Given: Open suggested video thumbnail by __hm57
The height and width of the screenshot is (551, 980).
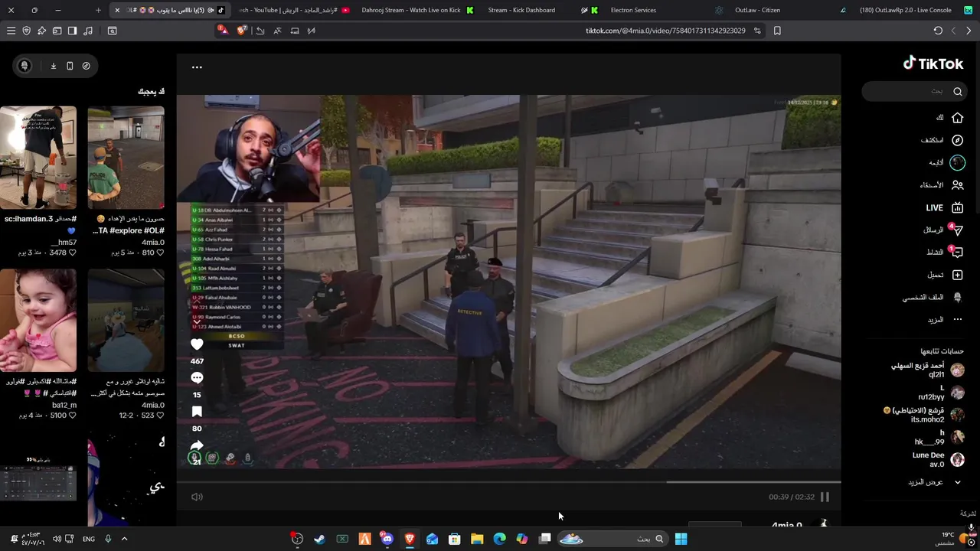Looking at the screenshot, I should click(x=38, y=158).
